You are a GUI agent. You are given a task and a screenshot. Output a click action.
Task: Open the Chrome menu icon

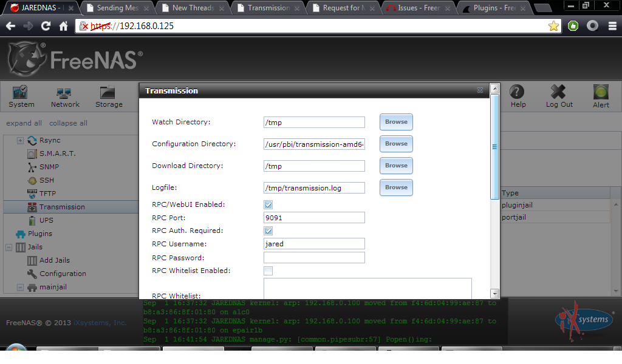click(x=612, y=26)
